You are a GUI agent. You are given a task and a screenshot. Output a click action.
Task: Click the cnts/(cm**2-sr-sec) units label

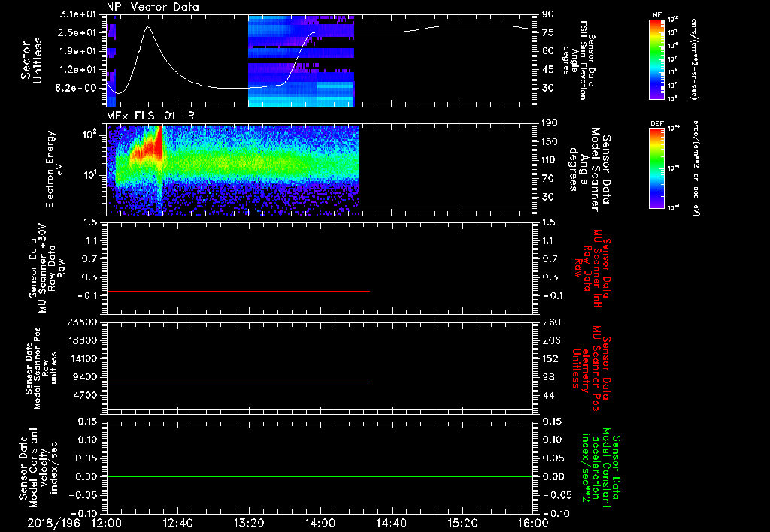point(694,59)
